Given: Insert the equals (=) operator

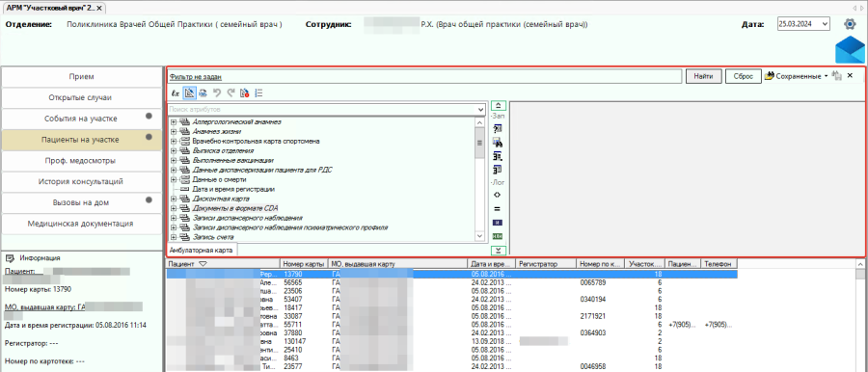Looking at the screenshot, I should coord(497,209).
